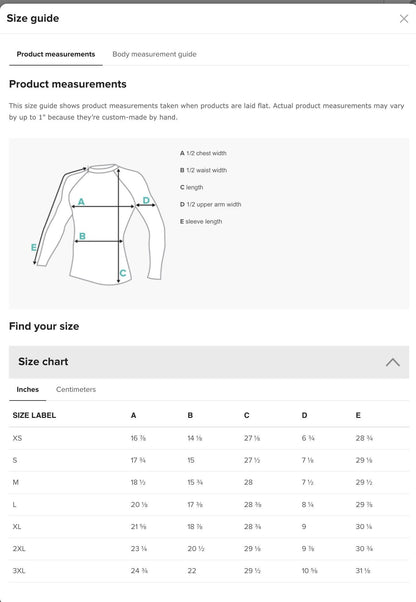Collapse the Size chart chevron
416x602 pixels.
click(x=393, y=362)
